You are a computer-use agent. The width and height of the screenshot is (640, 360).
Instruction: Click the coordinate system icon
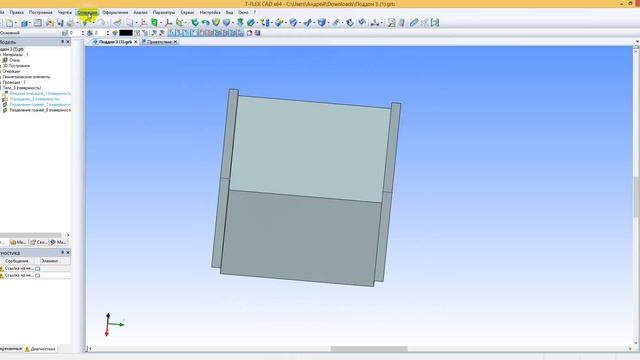[169, 23]
